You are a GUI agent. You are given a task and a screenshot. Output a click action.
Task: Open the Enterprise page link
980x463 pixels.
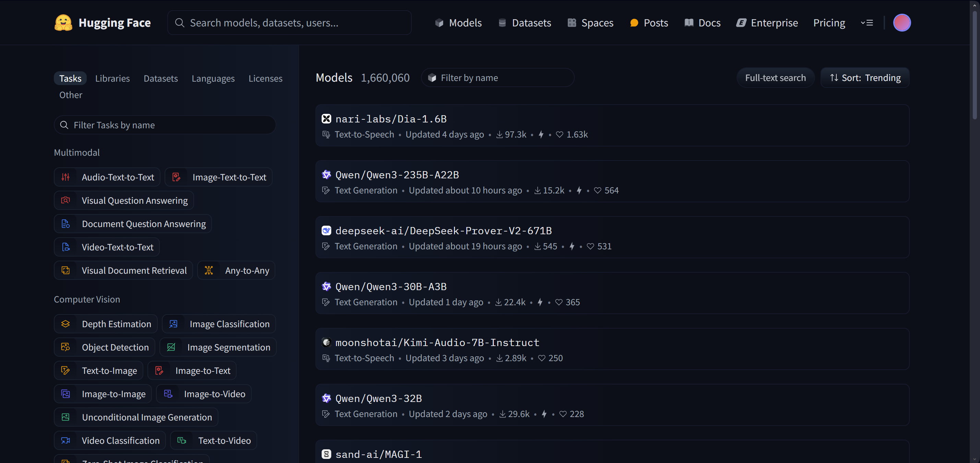click(767, 23)
